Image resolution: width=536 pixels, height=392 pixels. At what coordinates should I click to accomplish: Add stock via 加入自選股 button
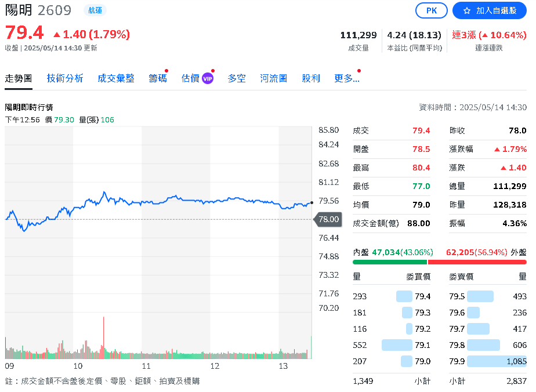(489, 10)
